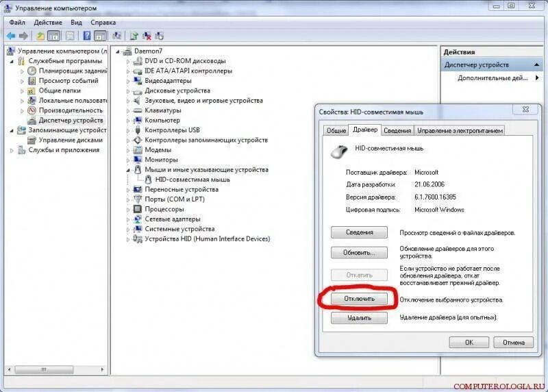548x392 pixels.
Task: Select the Драйвер tab
Action: coord(365,130)
